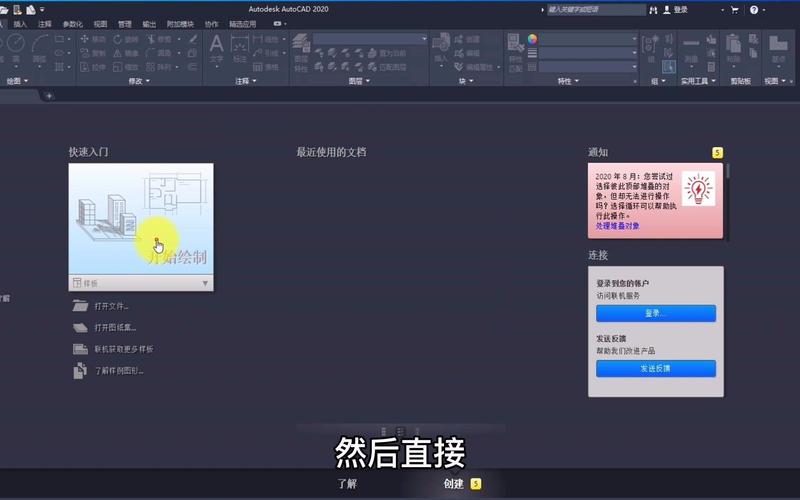Click the blue 登录... sign-in button
This screenshot has width=800, height=500.
(x=656, y=313)
